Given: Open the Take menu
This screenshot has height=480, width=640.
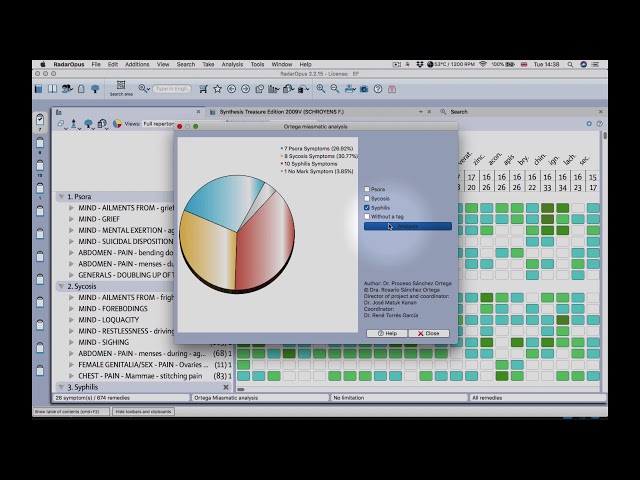Looking at the screenshot, I should (x=208, y=64).
